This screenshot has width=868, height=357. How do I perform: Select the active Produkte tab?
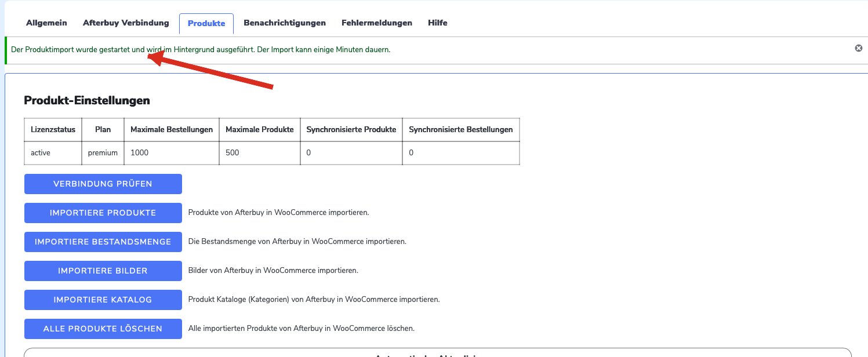(206, 23)
